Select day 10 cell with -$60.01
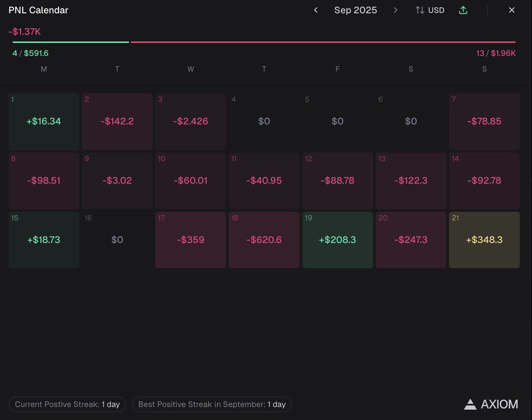 (x=191, y=181)
